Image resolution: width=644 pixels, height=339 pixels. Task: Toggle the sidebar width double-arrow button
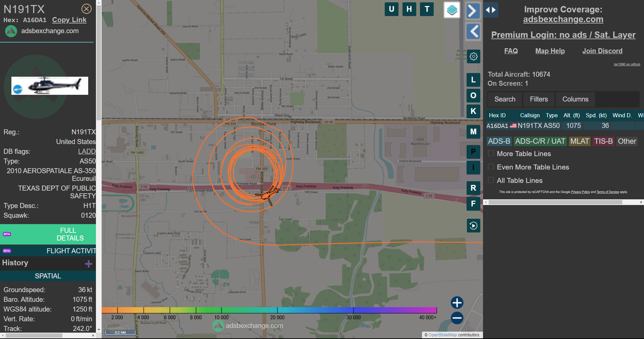(491, 10)
